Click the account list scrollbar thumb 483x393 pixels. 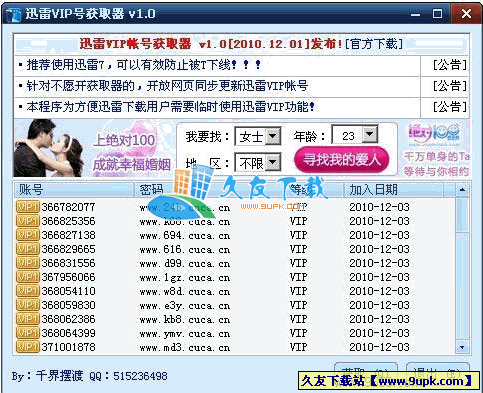462,214
